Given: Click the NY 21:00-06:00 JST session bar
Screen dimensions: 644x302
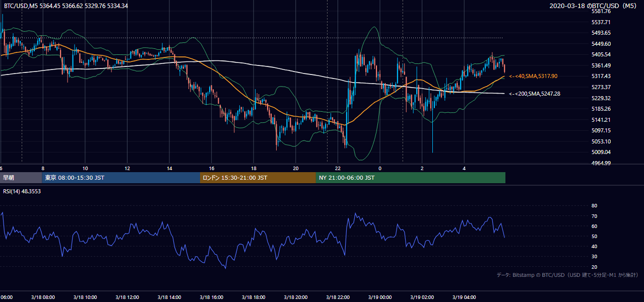Looking at the screenshot, I should [411, 178].
